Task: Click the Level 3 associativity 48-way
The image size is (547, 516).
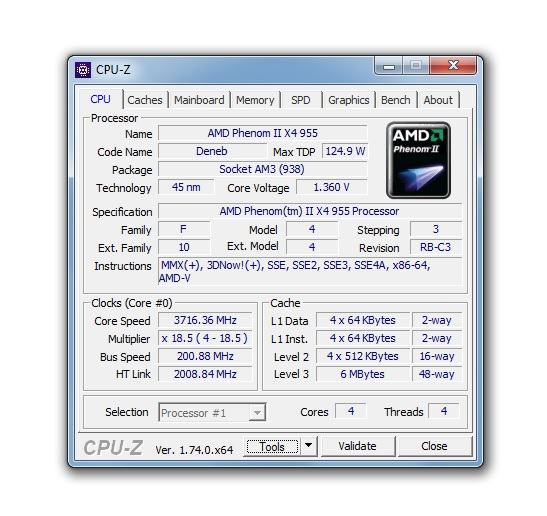Action: tap(437, 374)
